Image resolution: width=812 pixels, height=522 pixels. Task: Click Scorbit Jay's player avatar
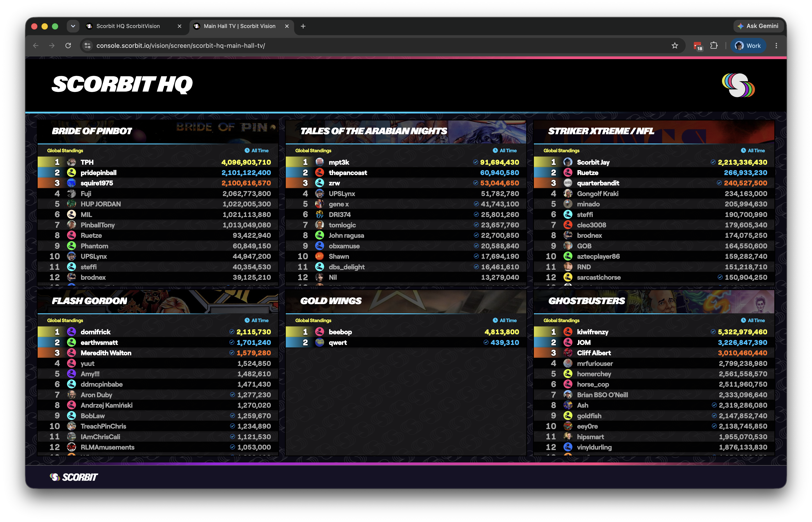[x=568, y=162]
